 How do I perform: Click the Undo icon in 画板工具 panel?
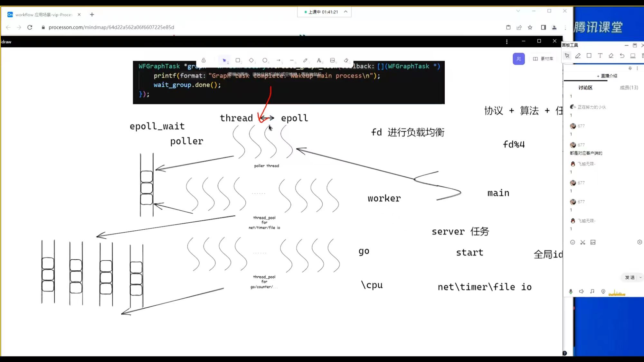pyautogui.click(x=622, y=55)
